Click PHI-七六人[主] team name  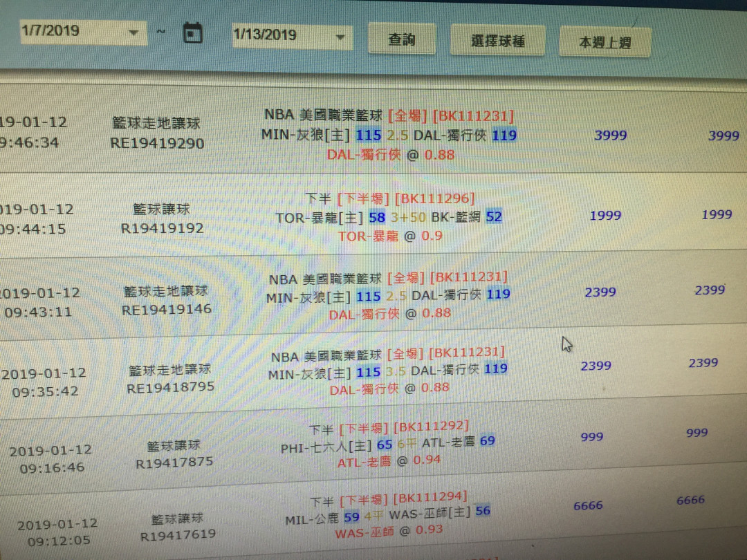tap(326, 447)
